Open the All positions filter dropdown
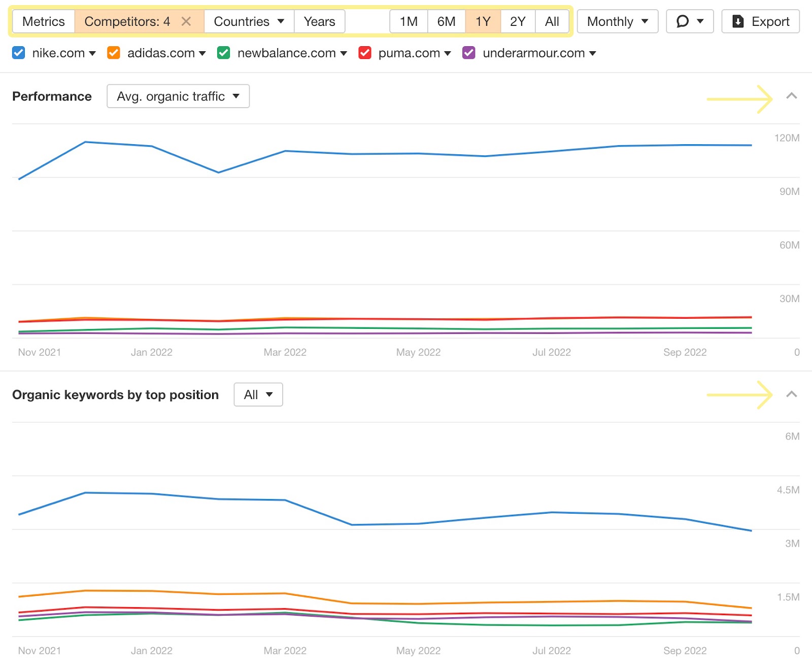This screenshot has height=668, width=812. click(x=258, y=394)
